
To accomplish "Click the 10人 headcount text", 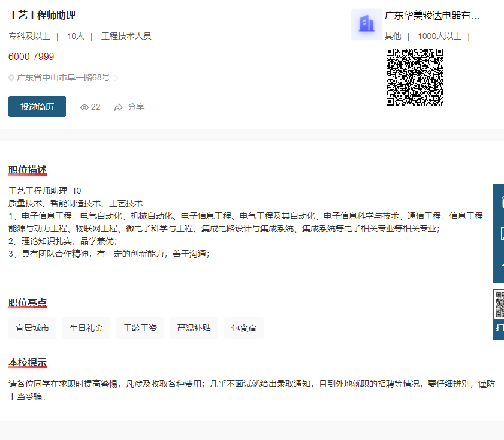I will click(76, 36).
